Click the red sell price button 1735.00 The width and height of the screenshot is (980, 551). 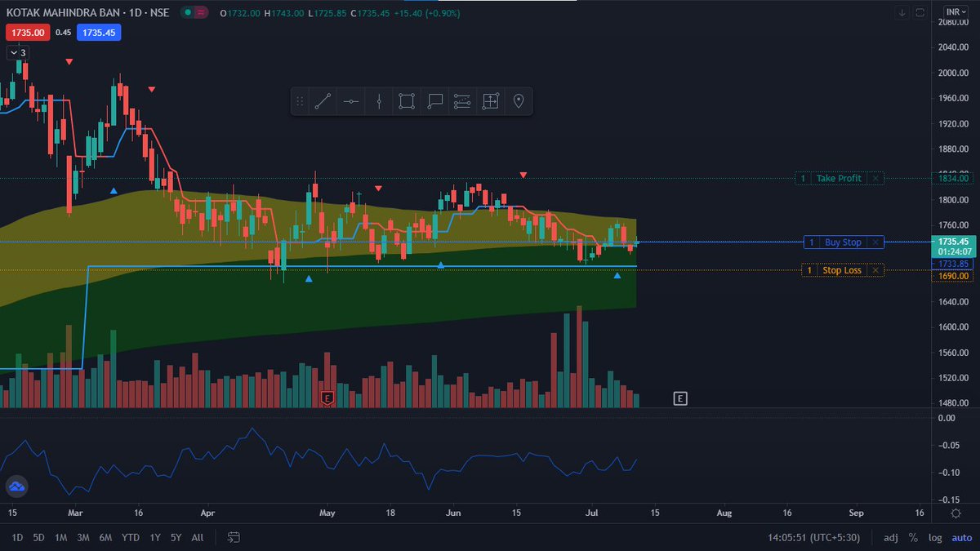[29, 32]
